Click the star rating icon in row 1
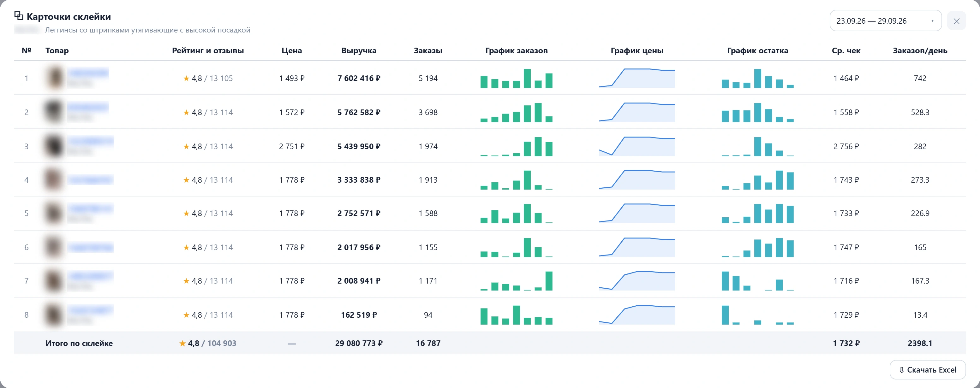 (186, 78)
